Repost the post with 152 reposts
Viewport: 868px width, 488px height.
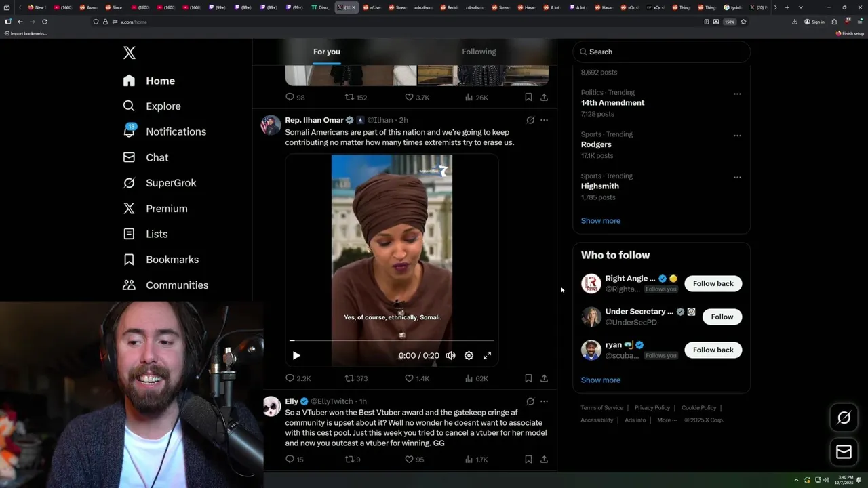tap(356, 97)
